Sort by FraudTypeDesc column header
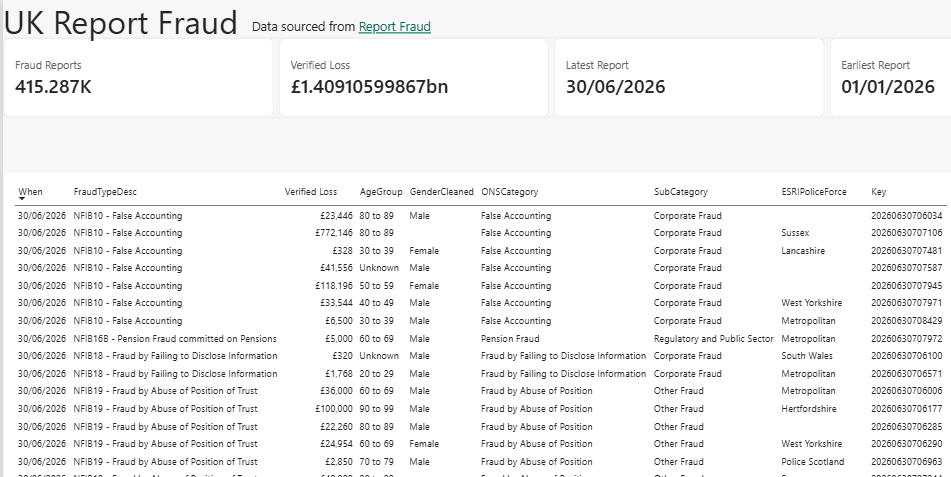The width and height of the screenshot is (951, 477). (106, 192)
